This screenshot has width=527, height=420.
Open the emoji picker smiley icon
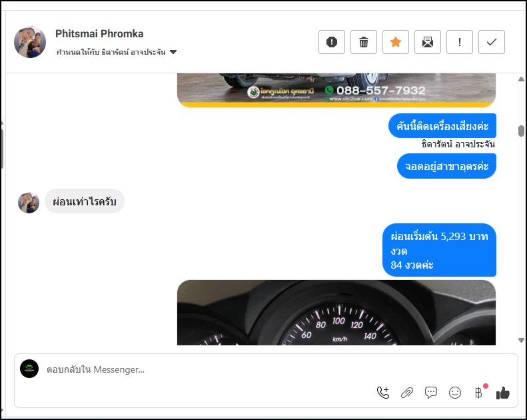[455, 393]
